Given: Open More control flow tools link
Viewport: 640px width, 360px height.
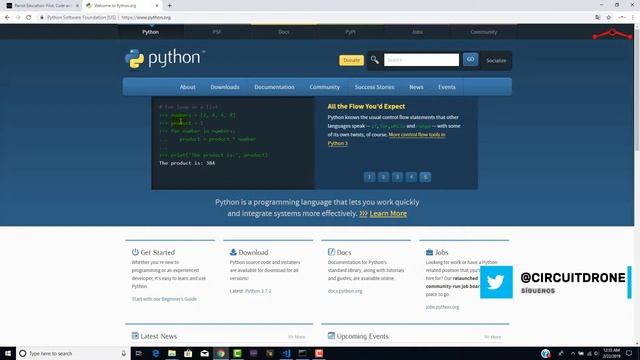Looking at the screenshot, I should click(x=417, y=135).
